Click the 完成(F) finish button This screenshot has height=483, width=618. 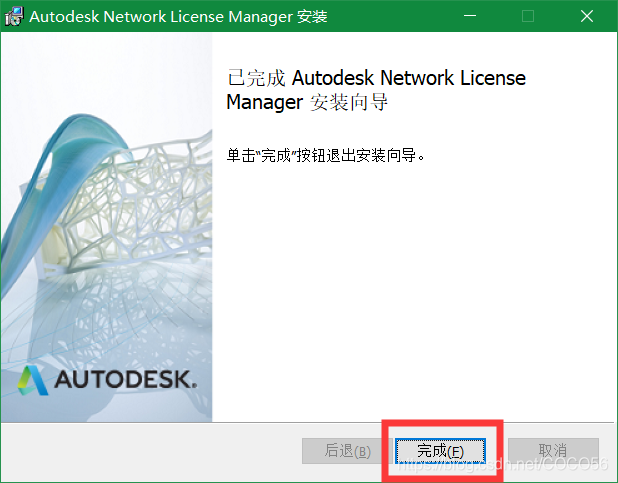pyautogui.click(x=440, y=451)
